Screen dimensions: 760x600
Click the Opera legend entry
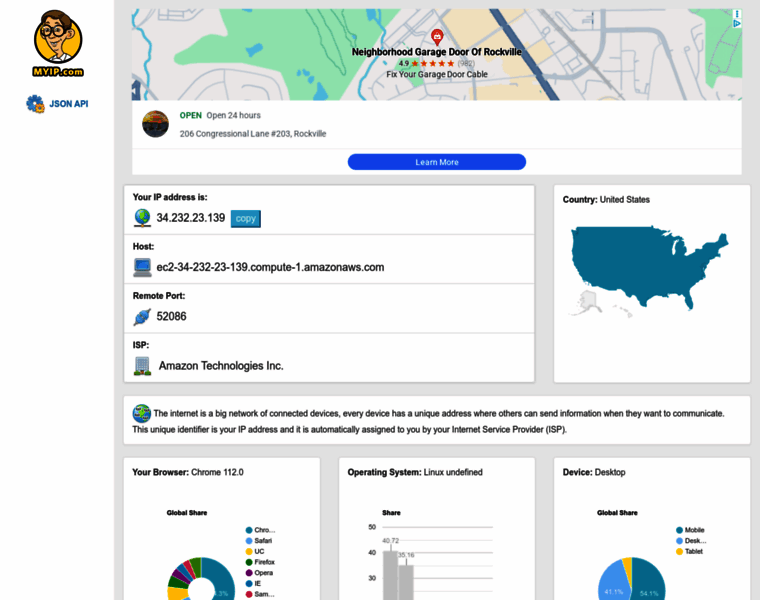[259, 573]
